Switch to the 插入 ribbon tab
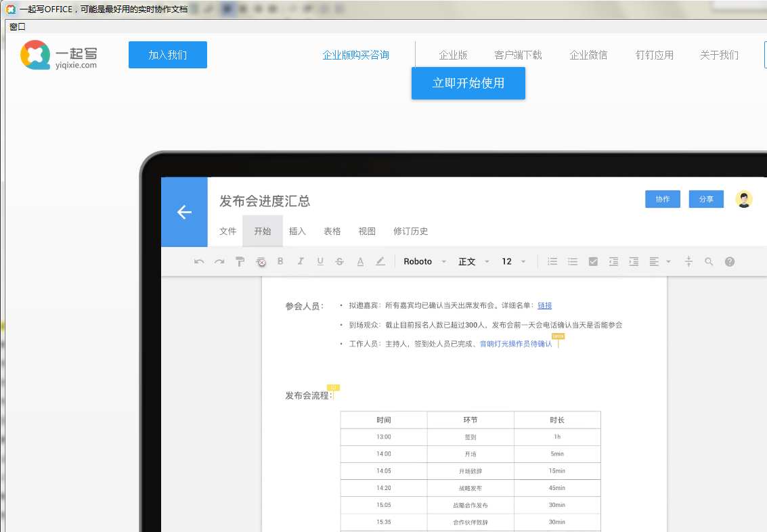This screenshot has height=532, width=767. pyautogui.click(x=298, y=231)
